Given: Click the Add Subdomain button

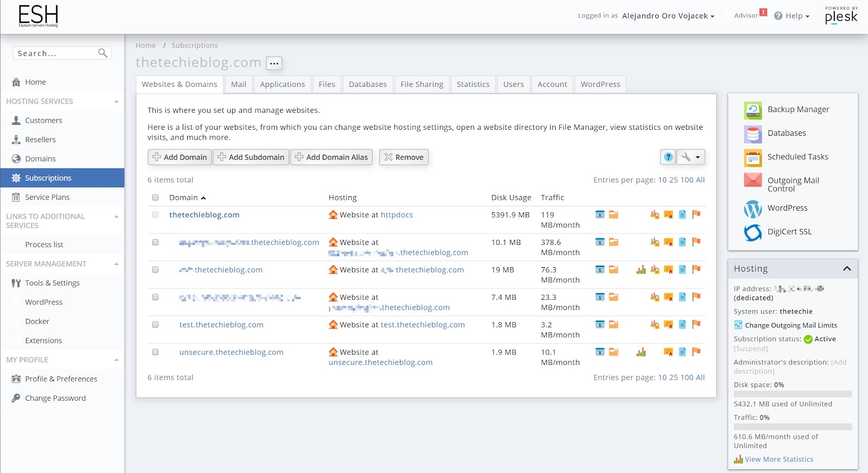Looking at the screenshot, I should (251, 157).
